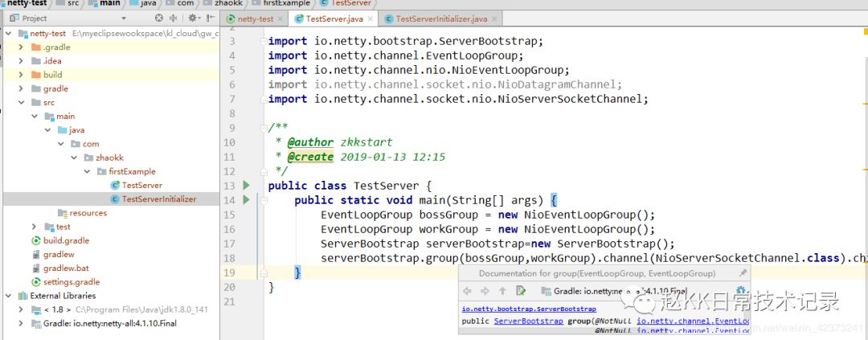Place cursor on NioDatagramChannel import line
868x340 pixels.
coord(445,84)
